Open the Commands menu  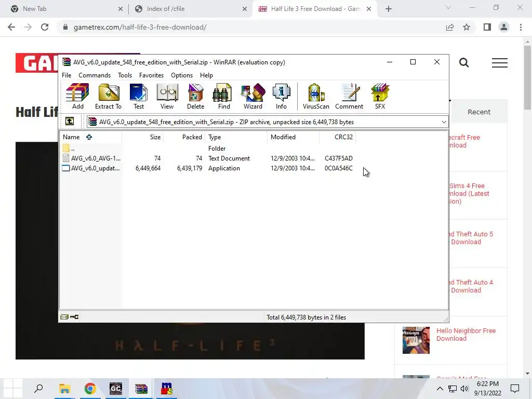[x=95, y=75]
